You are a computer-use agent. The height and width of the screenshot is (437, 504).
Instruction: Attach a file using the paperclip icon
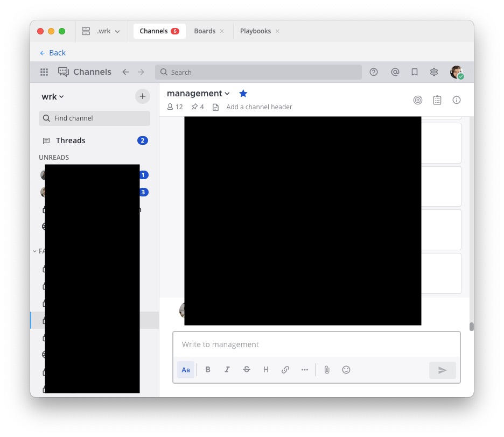327,370
